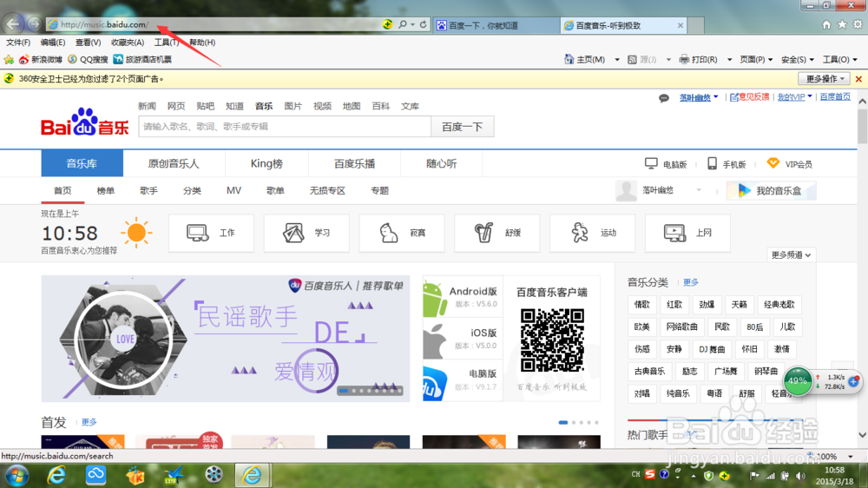
Task: Open the 文件(F) menu
Action: (x=18, y=42)
